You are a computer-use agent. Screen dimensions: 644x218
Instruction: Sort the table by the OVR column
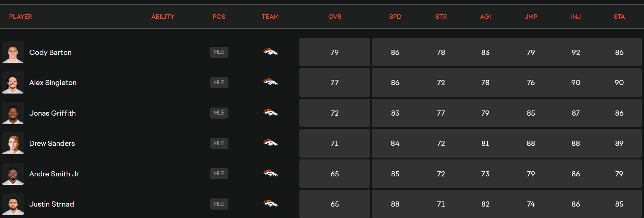[335, 17]
